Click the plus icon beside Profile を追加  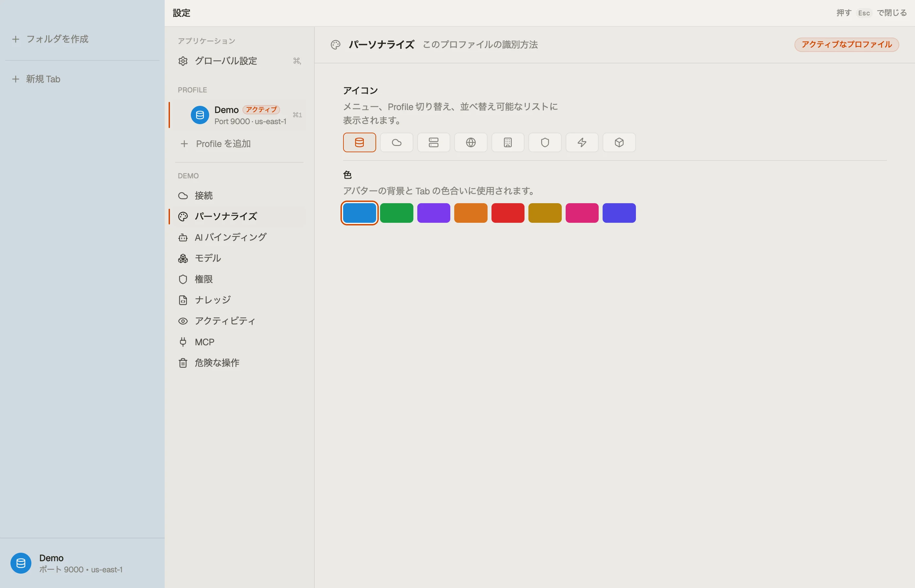tap(184, 144)
